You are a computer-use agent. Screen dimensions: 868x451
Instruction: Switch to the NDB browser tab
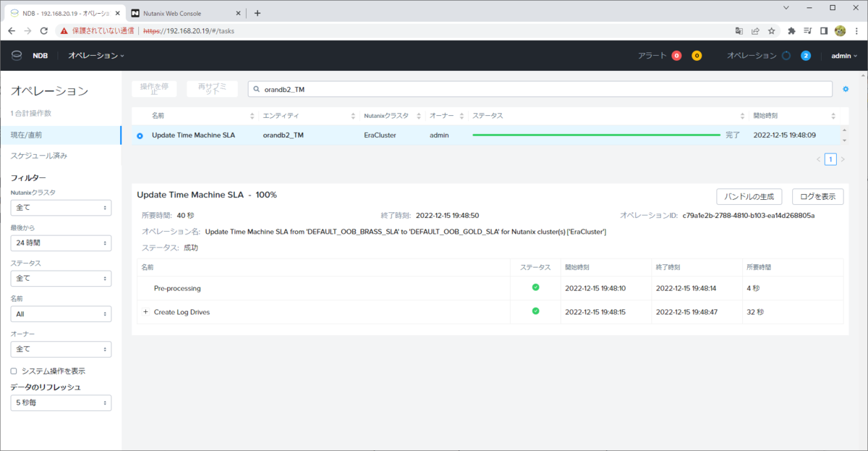click(64, 13)
